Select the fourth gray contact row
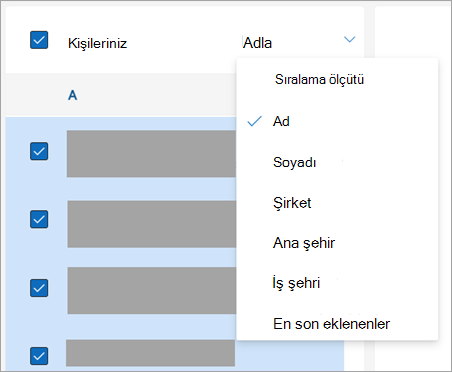 [150, 353]
